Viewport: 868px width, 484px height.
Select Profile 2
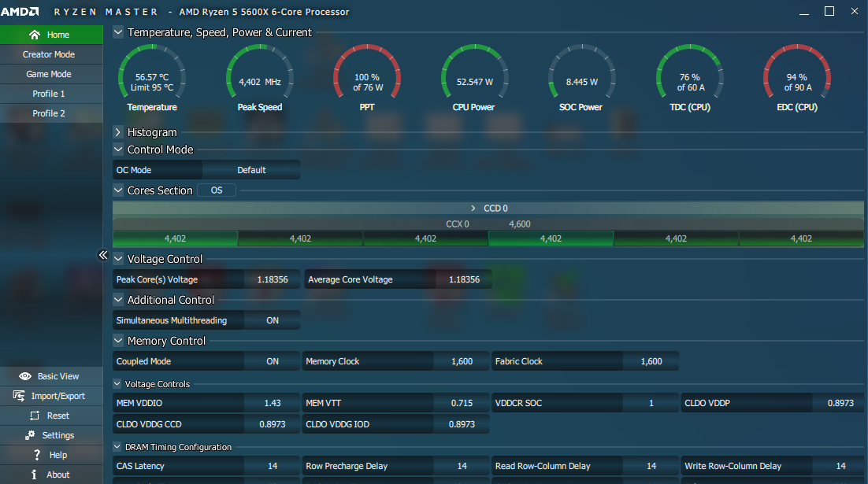pos(51,113)
